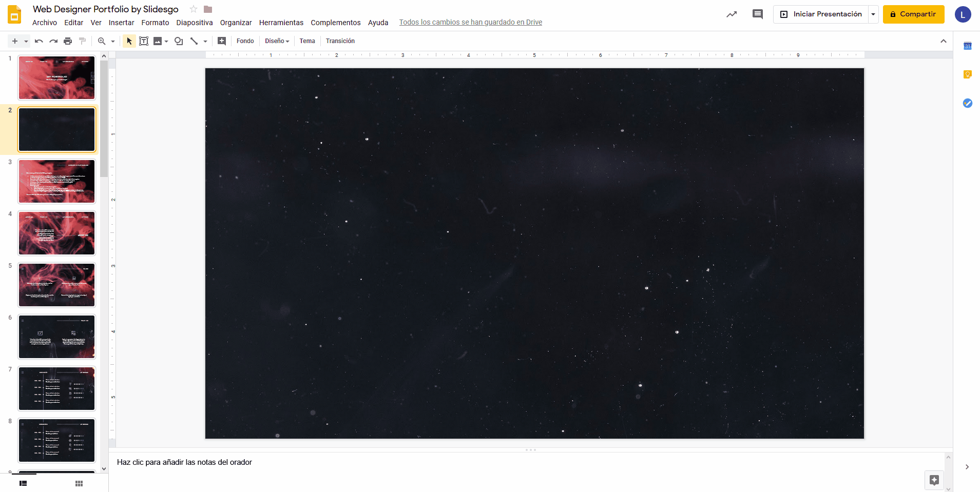
Task: Open the Organizar menu
Action: pos(236,23)
